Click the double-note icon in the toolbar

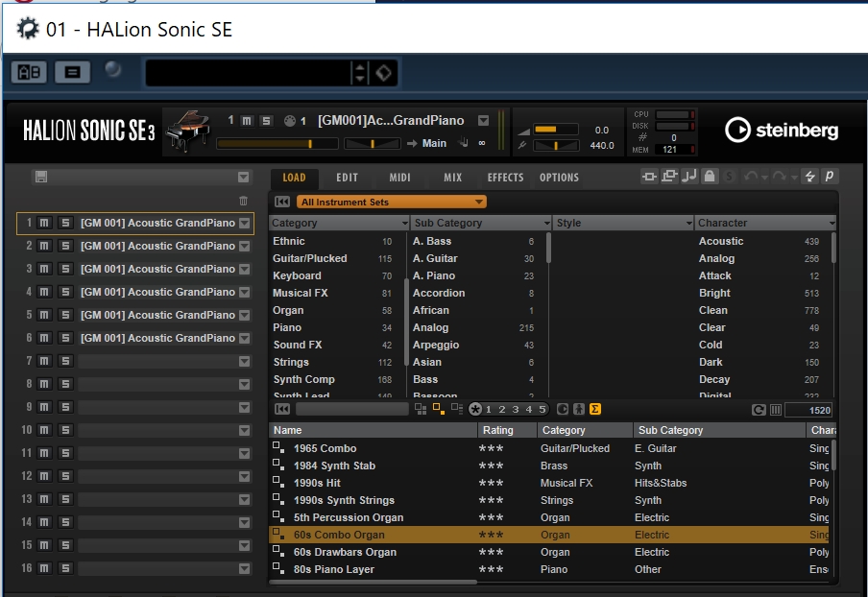(689, 177)
